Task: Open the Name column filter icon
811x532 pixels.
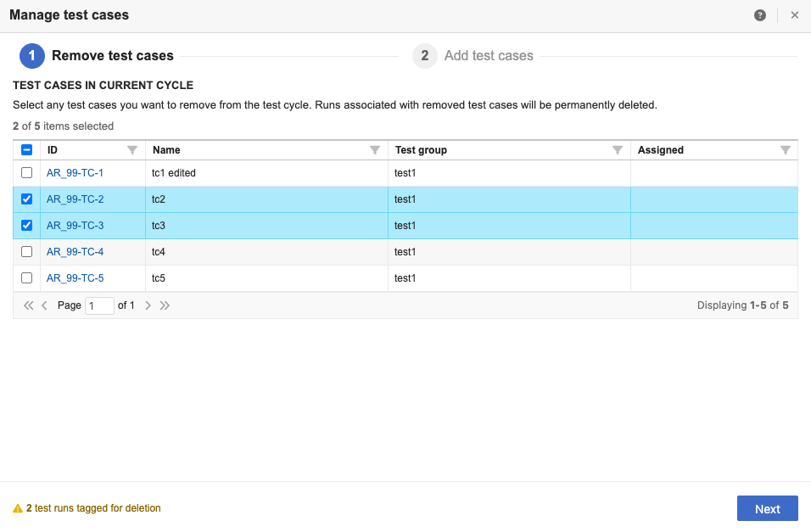Action: [x=375, y=150]
